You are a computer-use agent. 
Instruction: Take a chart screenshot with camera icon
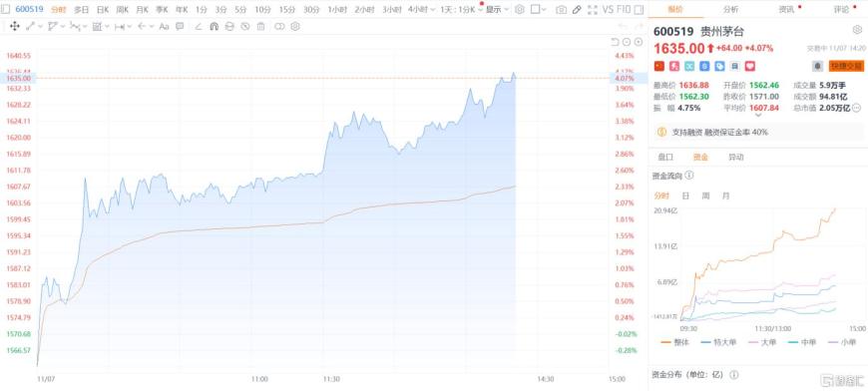click(562, 9)
